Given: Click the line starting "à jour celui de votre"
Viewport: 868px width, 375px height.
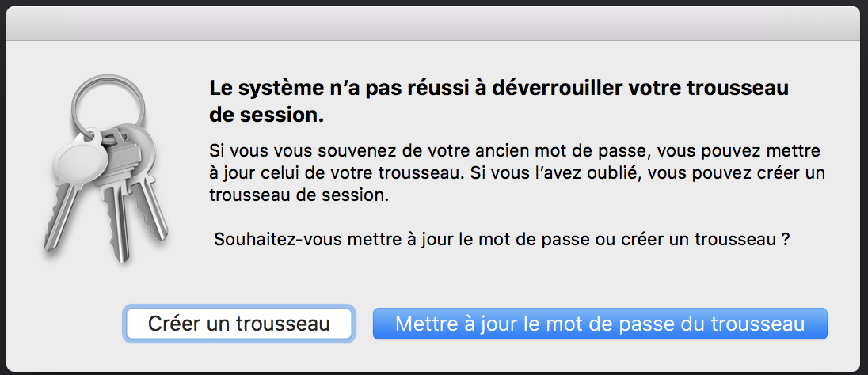Looking at the screenshot, I should (517, 173).
